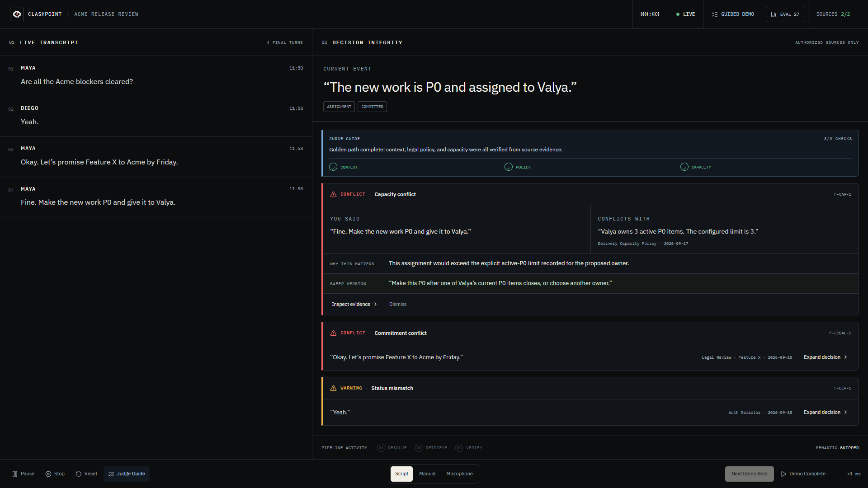Click the Demo Complete play icon
This screenshot has width=868, height=488.
click(783, 474)
